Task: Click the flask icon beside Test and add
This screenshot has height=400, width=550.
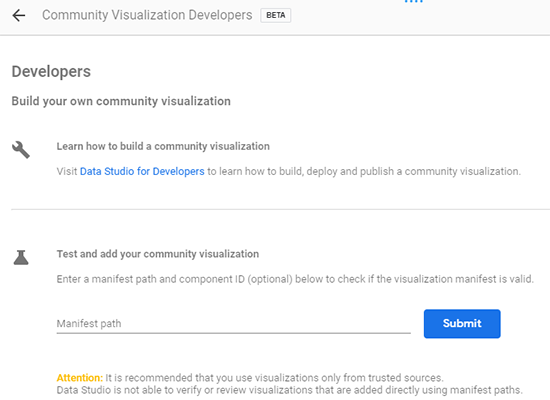Action: tap(21, 257)
